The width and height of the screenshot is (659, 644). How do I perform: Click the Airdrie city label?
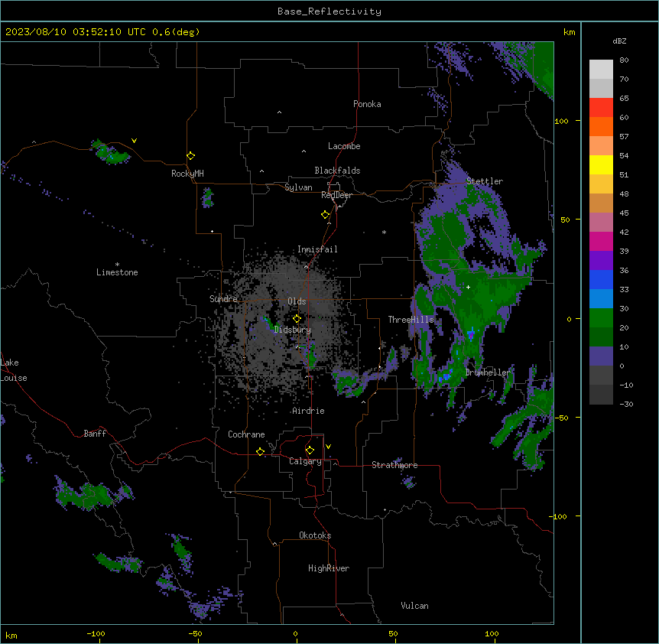pos(308,411)
